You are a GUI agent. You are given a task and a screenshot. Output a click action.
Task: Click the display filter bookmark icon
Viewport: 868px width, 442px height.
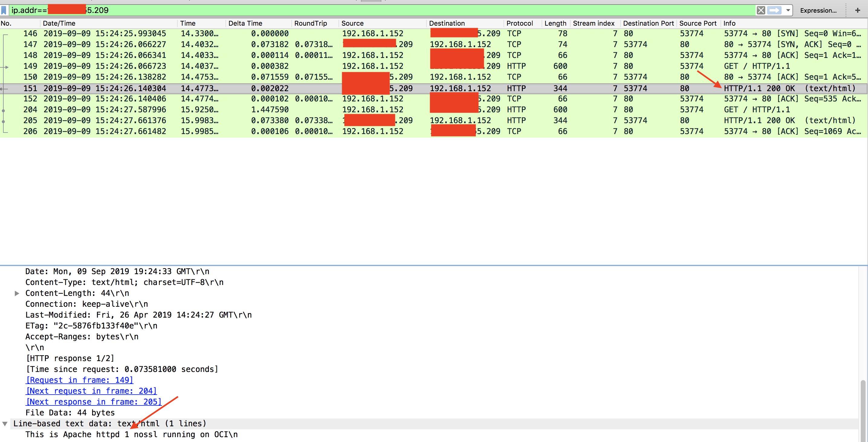(4, 10)
